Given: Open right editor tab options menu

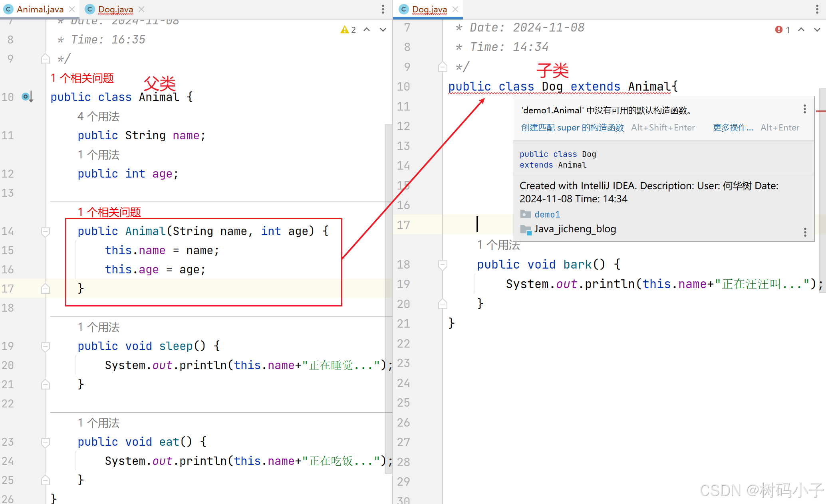Looking at the screenshot, I should (x=817, y=9).
